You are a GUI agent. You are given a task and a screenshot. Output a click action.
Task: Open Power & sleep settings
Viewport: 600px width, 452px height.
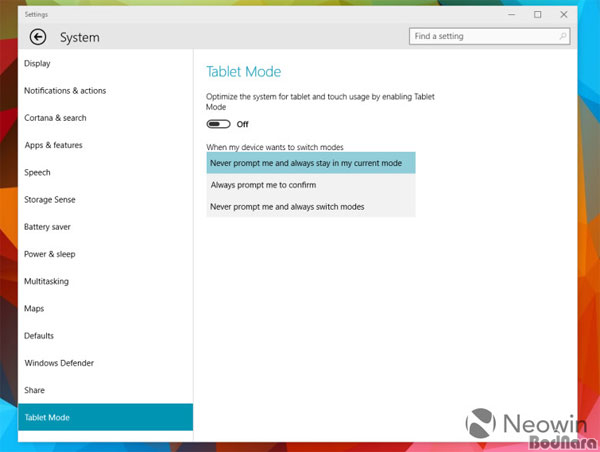[50, 254]
